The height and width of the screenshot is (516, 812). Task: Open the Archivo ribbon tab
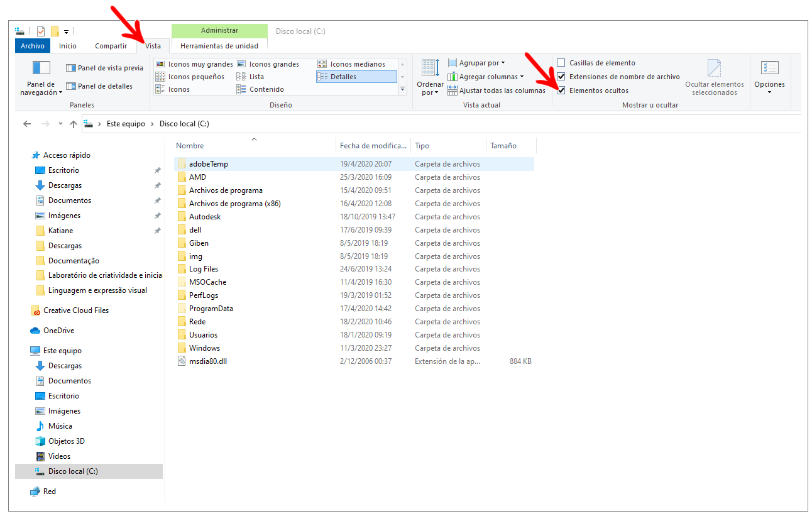click(33, 46)
